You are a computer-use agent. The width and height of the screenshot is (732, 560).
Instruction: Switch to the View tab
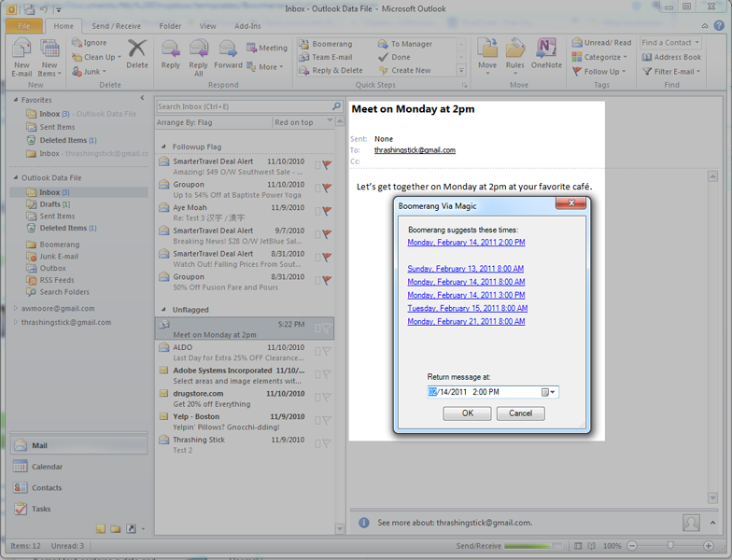207,26
